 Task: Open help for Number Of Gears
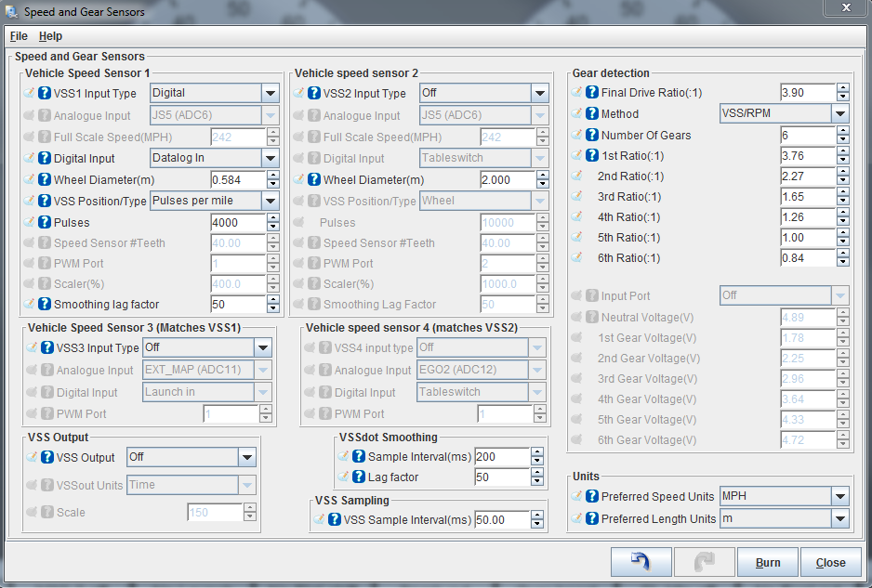[x=592, y=135]
